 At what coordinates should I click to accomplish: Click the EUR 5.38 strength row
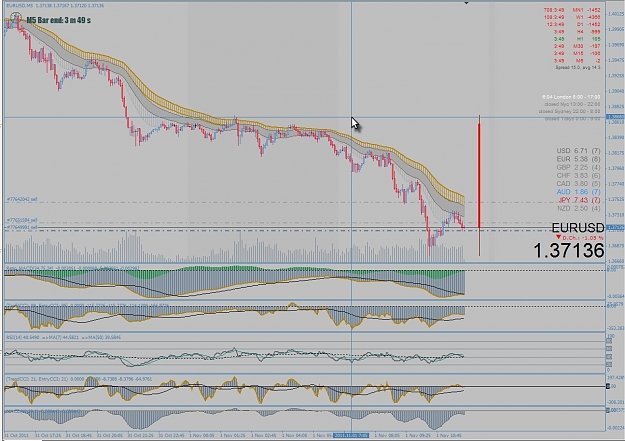[578, 159]
